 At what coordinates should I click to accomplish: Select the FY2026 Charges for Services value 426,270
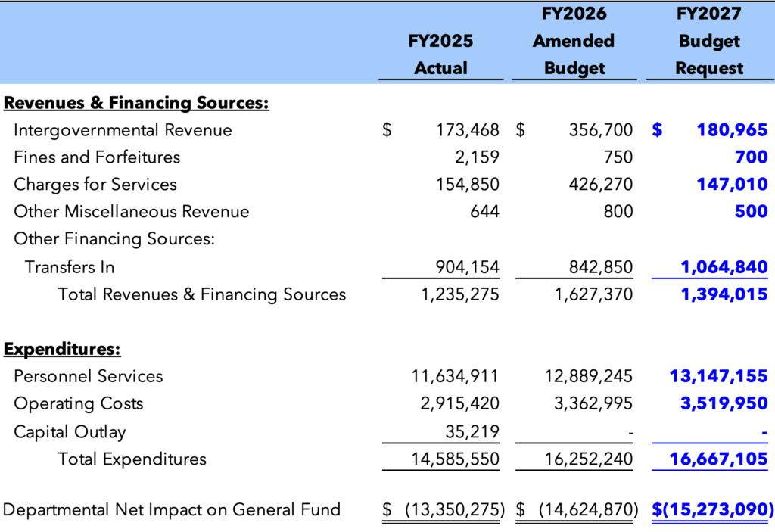[600, 185]
